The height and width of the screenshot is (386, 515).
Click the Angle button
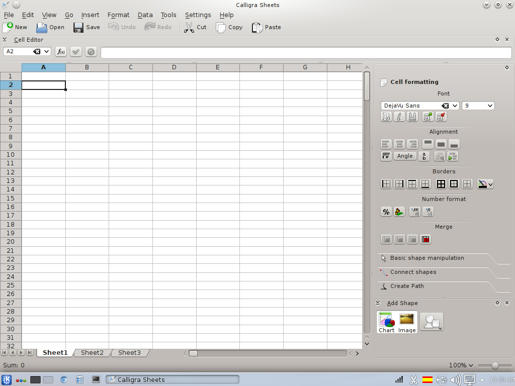(405, 156)
